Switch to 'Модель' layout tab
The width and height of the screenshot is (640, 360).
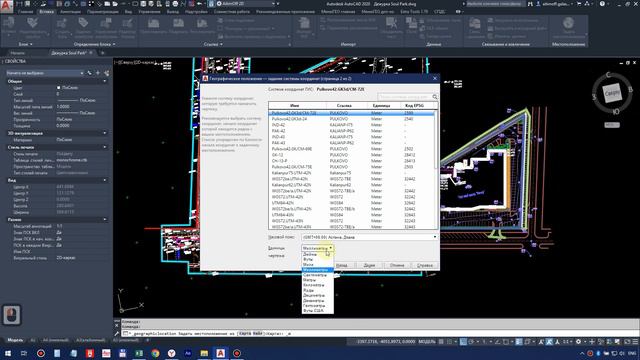click(x=16, y=340)
